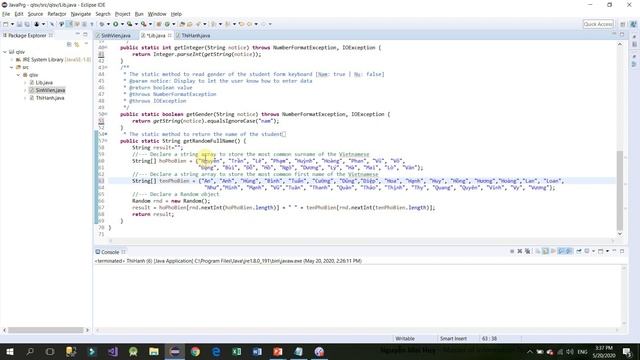This screenshot has height=360, width=640.
Task: Toggle Link with Editor in Package Explorer
Action: tap(77, 44)
